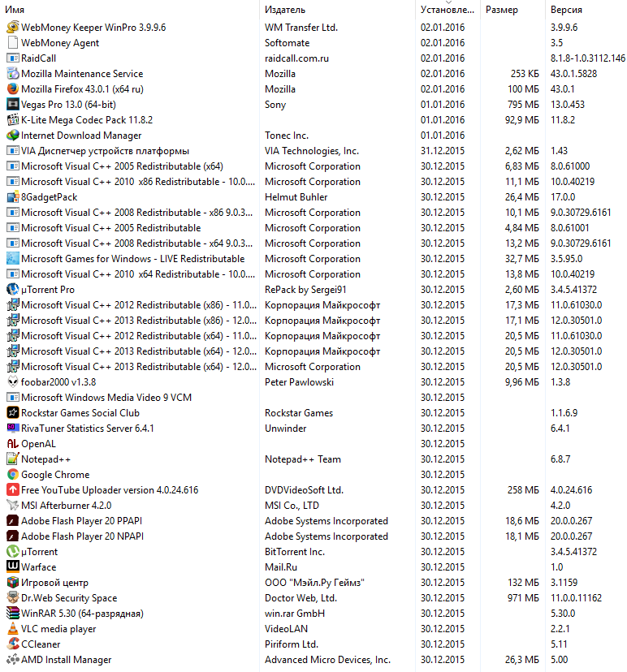The image size is (627, 672).
Task: Select the Warface icon
Action: pyautogui.click(x=13, y=567)
